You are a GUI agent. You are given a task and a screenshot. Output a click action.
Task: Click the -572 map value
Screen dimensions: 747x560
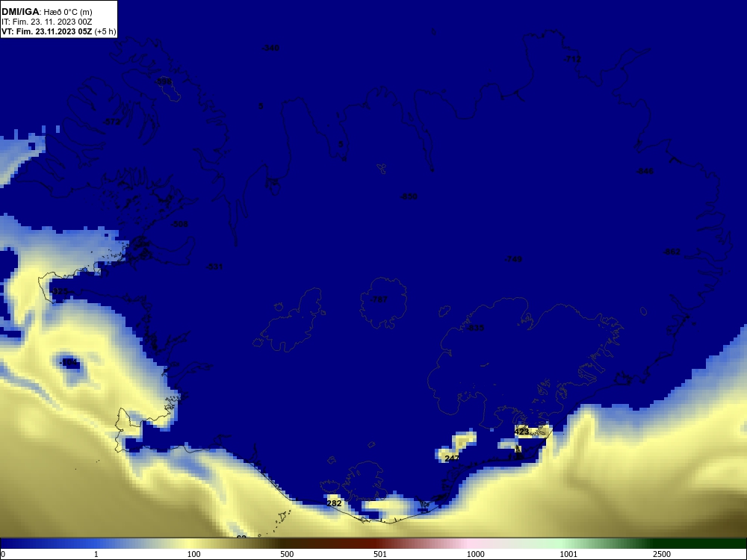coord(112,122)
